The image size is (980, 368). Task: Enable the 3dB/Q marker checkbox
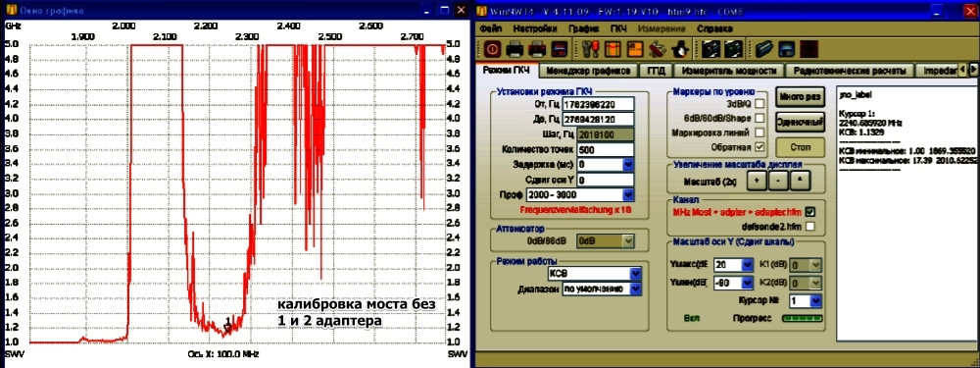click(x=760, y=103)
